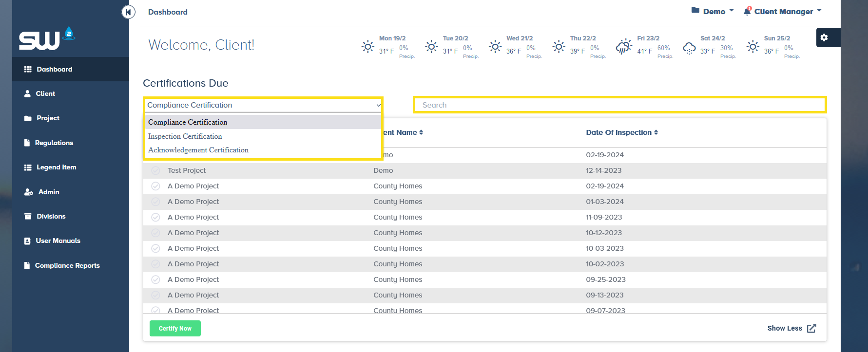The width and height of the screenshot is (868, 352).
Task: Open the Compliance Certification dropdown
Action: point(263,105)
